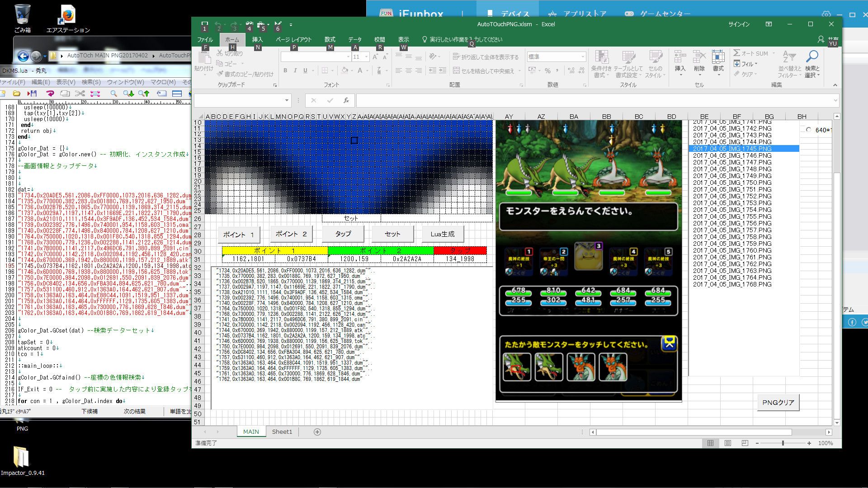The image size is (868, 488).
Task: Expand the Clear (クリア) dropdown
Action: (755, 74)
